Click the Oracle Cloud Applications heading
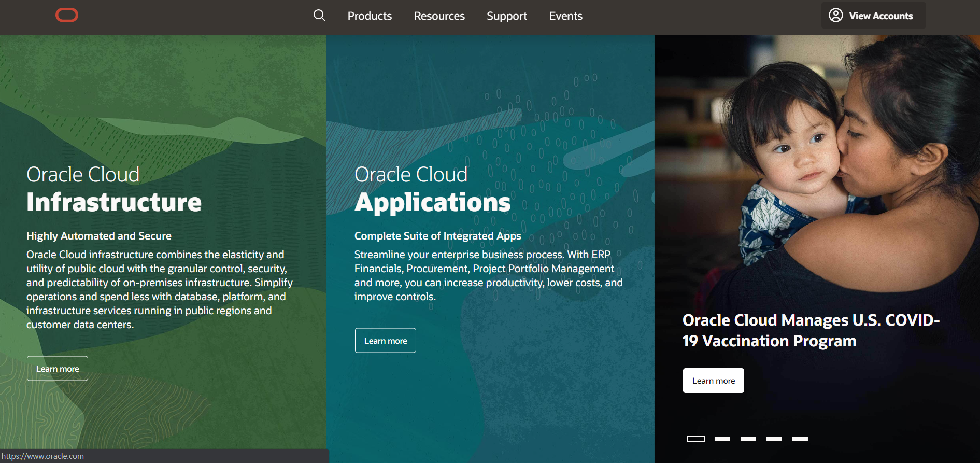The width and height of the screenshot is (980, 463). click(432, 189)
